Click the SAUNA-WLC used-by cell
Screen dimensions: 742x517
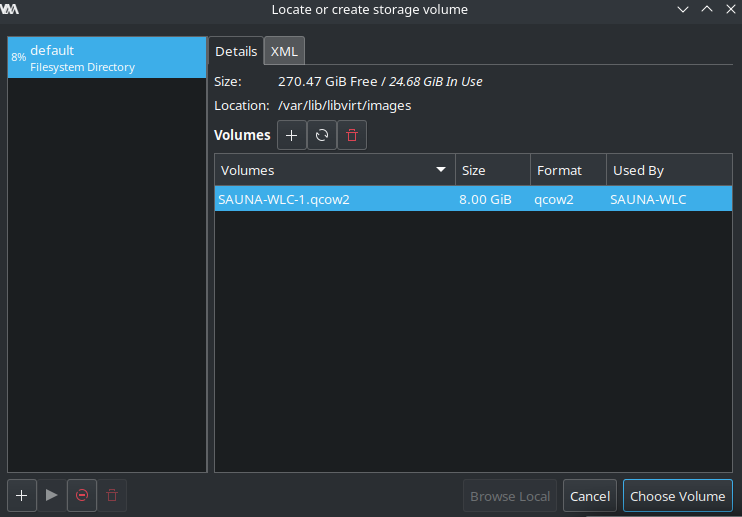point(648,200)
